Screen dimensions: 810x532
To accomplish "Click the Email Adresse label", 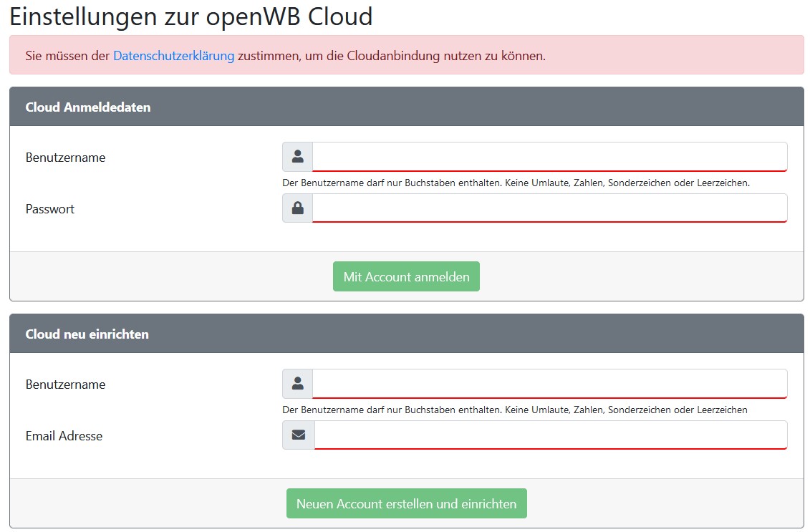I will click(64, 436).
